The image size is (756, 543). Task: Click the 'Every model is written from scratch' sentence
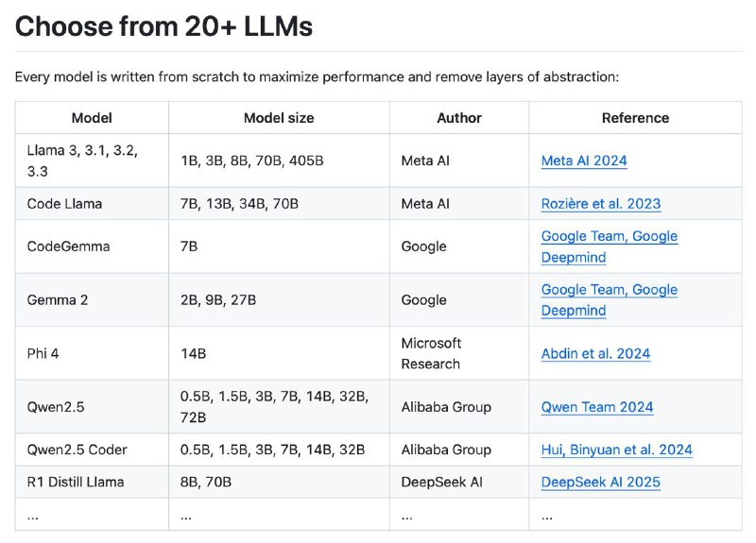tap(317, 77)
